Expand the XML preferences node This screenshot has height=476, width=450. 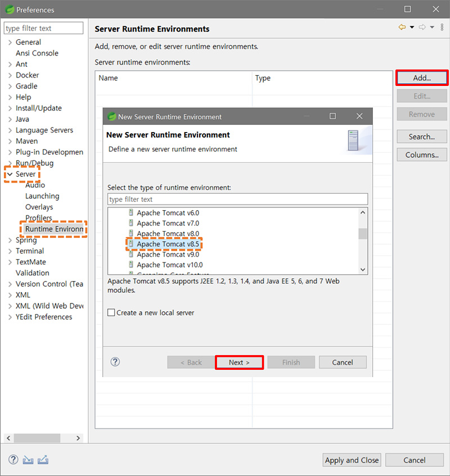click(x=10, y=295)
